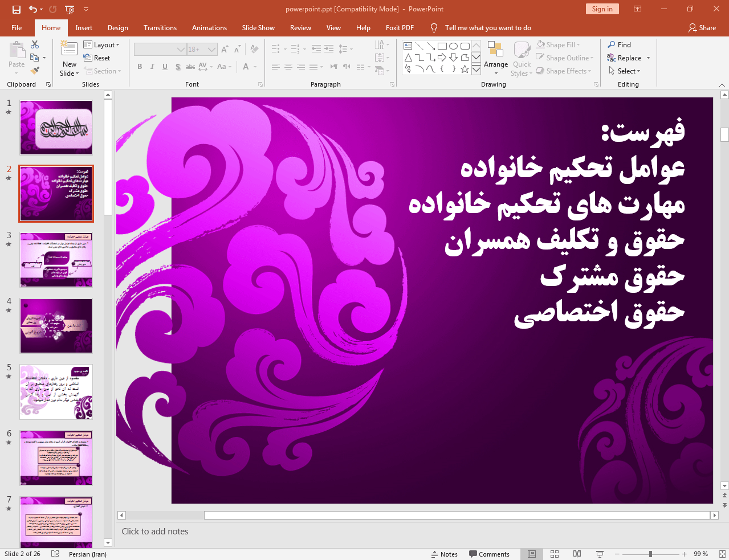
Task: Toggle Notes pane in status bar
Action: [x=445, y=554]
